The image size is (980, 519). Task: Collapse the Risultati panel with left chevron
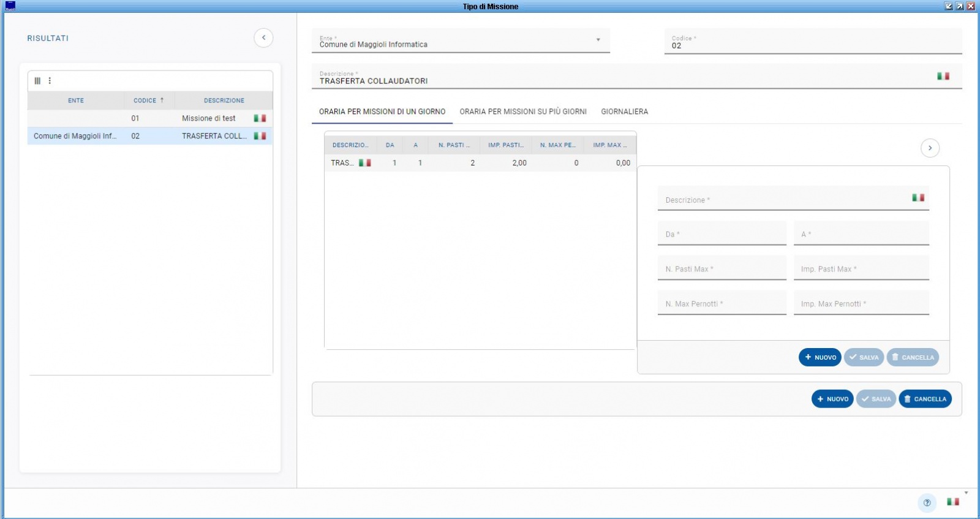tap(263, 38)
